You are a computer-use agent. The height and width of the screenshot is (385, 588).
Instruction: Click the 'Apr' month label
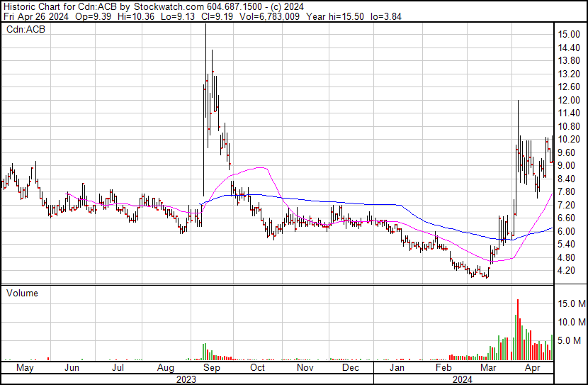coord(533,368)
